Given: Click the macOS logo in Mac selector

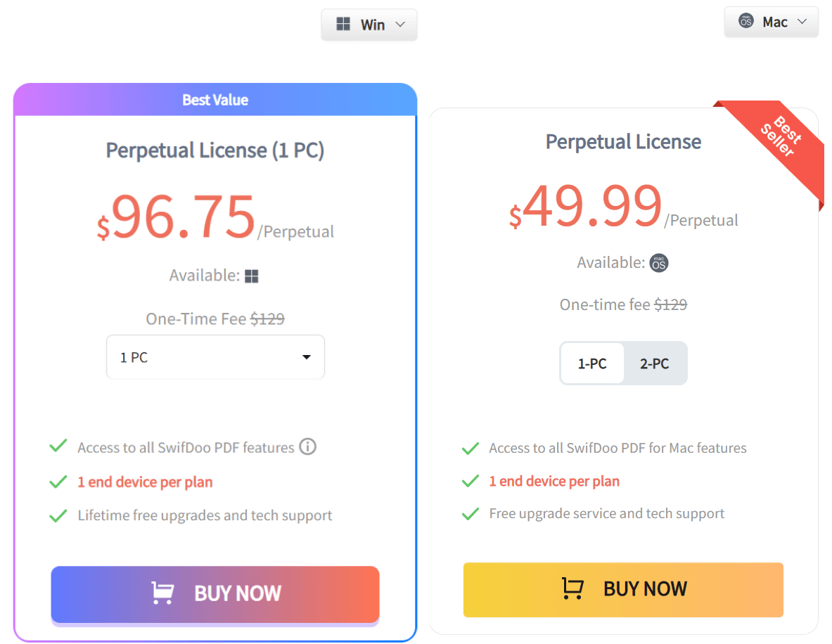Looking at the screenshot, I should (746, 20).
